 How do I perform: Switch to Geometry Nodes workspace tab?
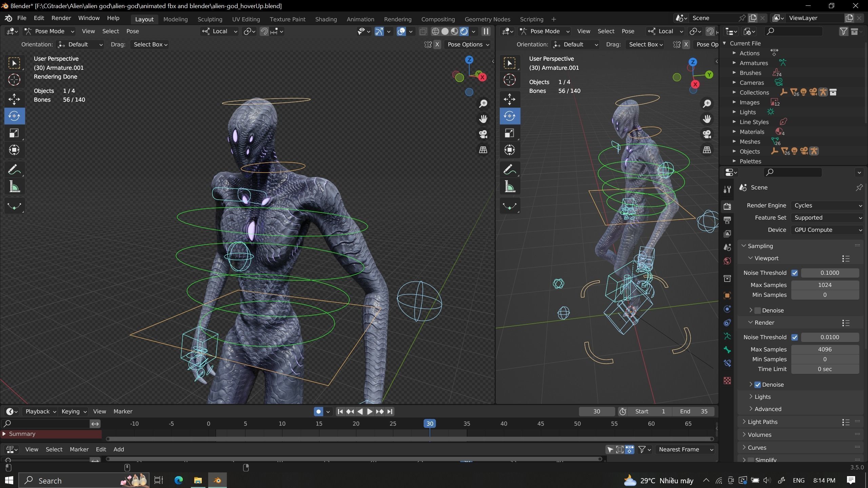[x=487, y=19]
